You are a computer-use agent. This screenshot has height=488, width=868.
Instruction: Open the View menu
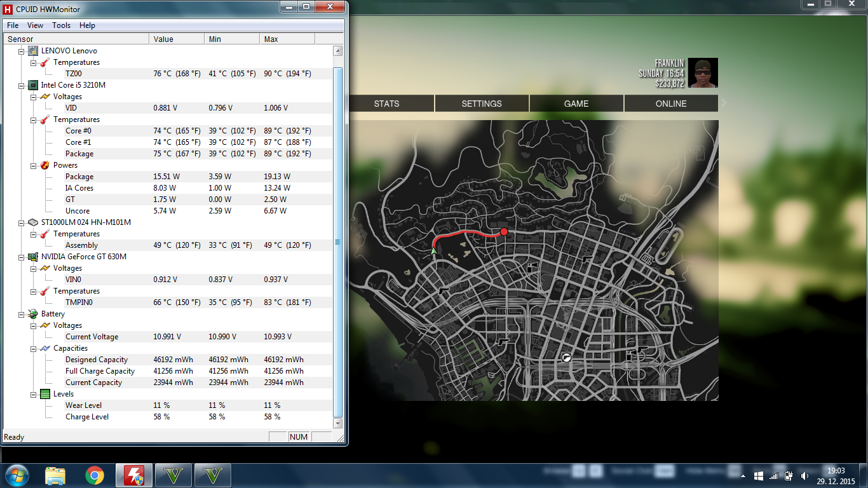point(35,25)
